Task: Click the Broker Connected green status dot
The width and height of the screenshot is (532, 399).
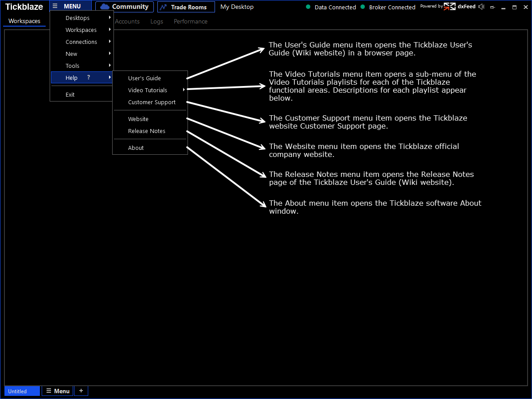Action: pyautogui.click(x=363, y=7)
